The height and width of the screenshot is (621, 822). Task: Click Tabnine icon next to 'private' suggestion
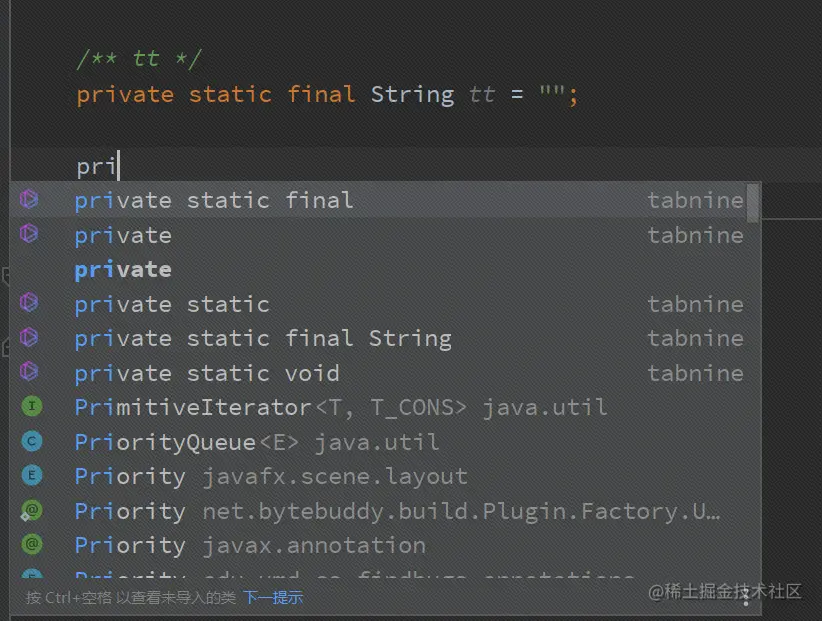[x=29, y=234]
